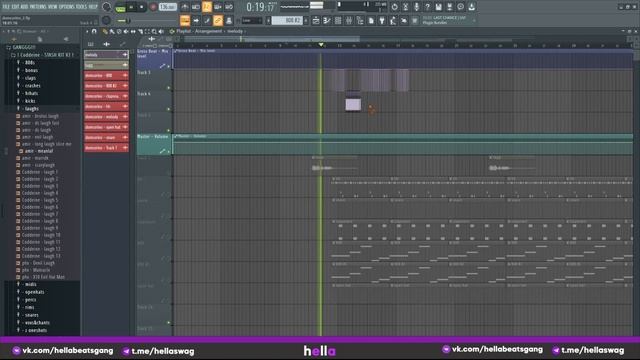Open the ADD menu
The width and height of the screenshot is (640, 360).
[24, 7]
